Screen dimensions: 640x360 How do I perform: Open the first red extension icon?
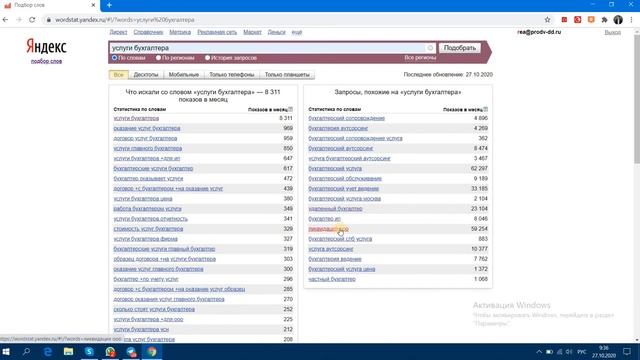pos(564,20)
